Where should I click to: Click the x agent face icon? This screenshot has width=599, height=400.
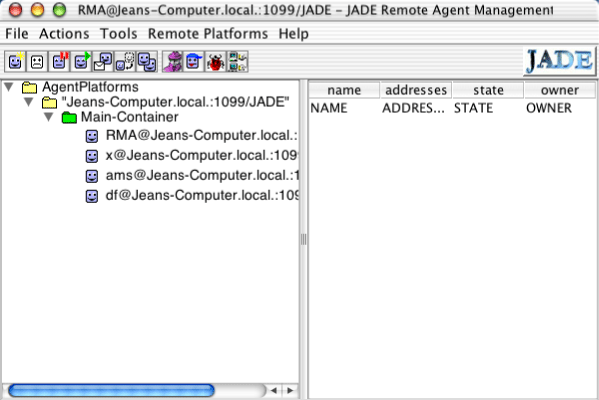(x=92, y=156)
